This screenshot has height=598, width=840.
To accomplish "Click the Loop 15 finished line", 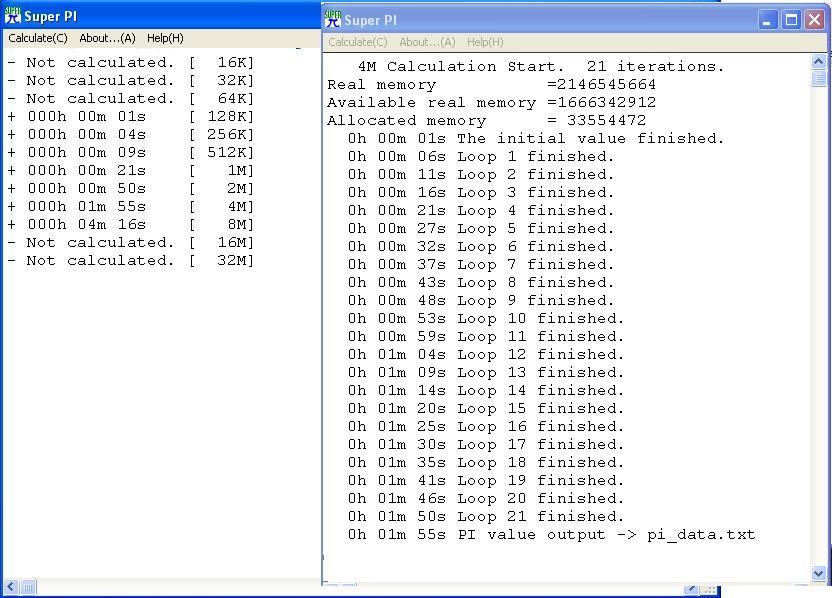I will 486,409.
